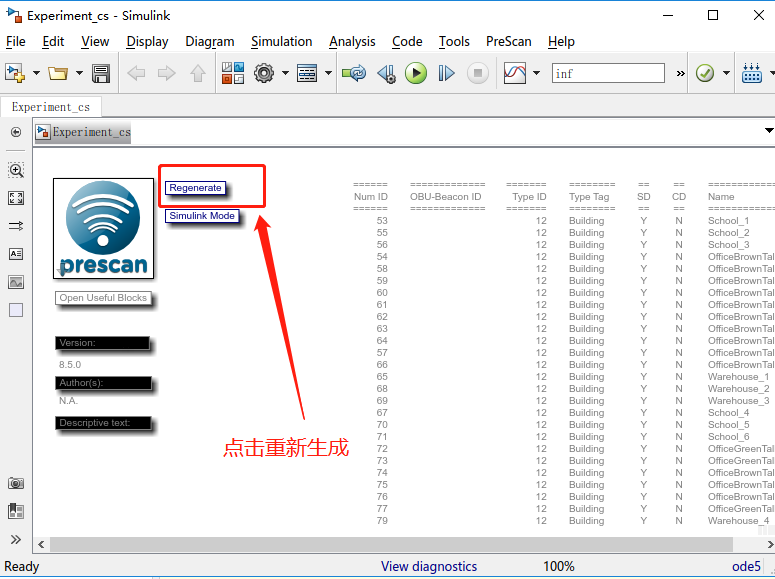Open Model Configuration Parameters gear
775x579 pixels.
point(264,73)
